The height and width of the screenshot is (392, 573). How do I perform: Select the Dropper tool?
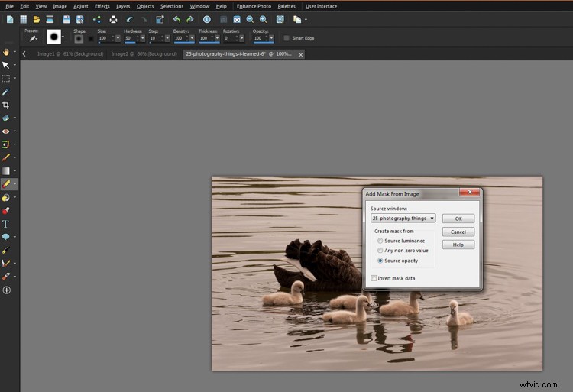[x=6, y=92]
